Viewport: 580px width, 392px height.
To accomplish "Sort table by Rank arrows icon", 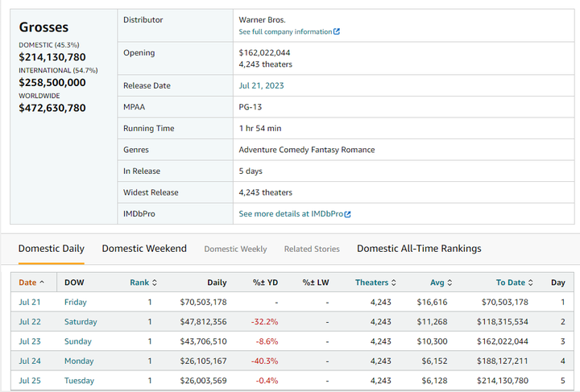I will tap(155, 283).
